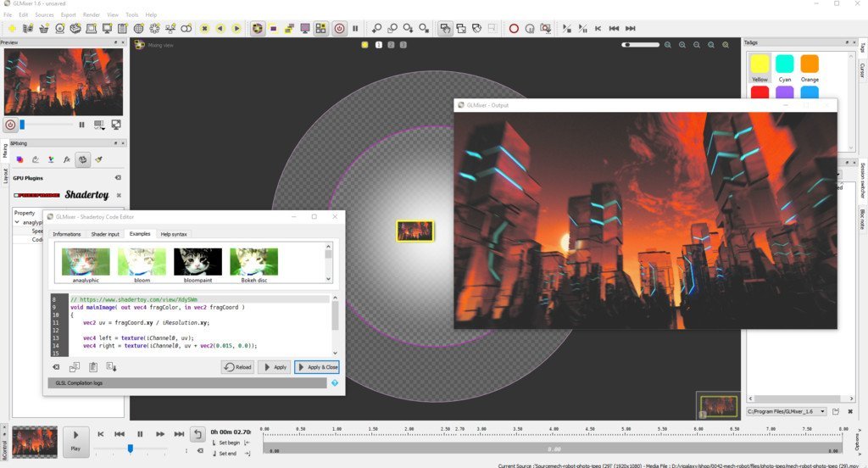Click the Apply & Close button
Viewport: 868px width, 468px height.
coord(317,367)
